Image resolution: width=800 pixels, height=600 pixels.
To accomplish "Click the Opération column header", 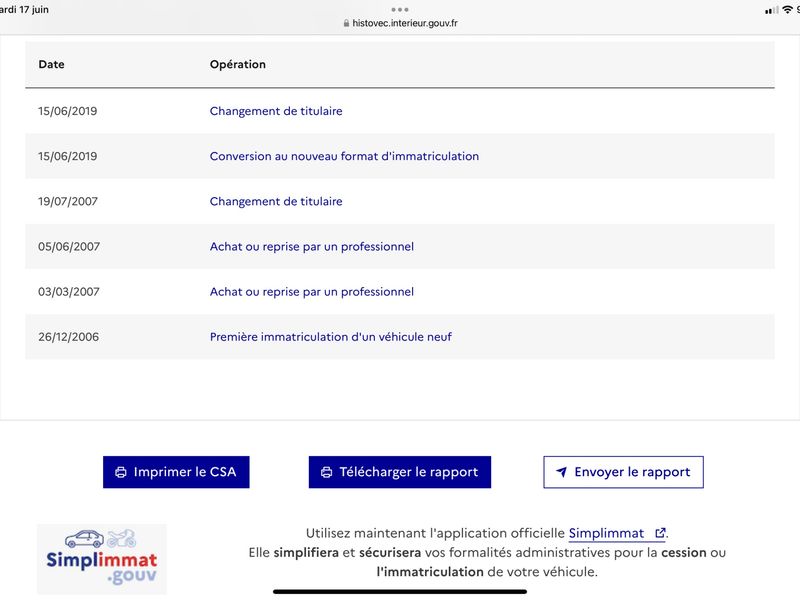I will pos(238,64).
